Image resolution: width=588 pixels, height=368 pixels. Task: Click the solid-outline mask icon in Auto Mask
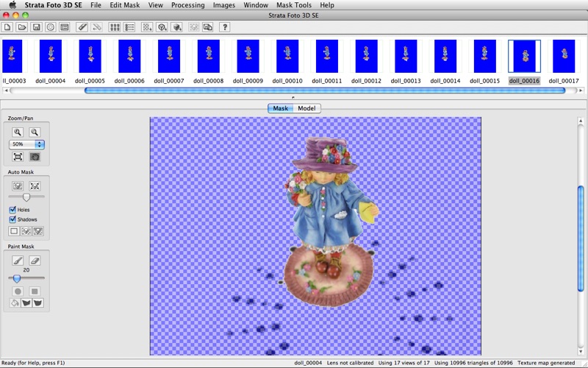38,231
